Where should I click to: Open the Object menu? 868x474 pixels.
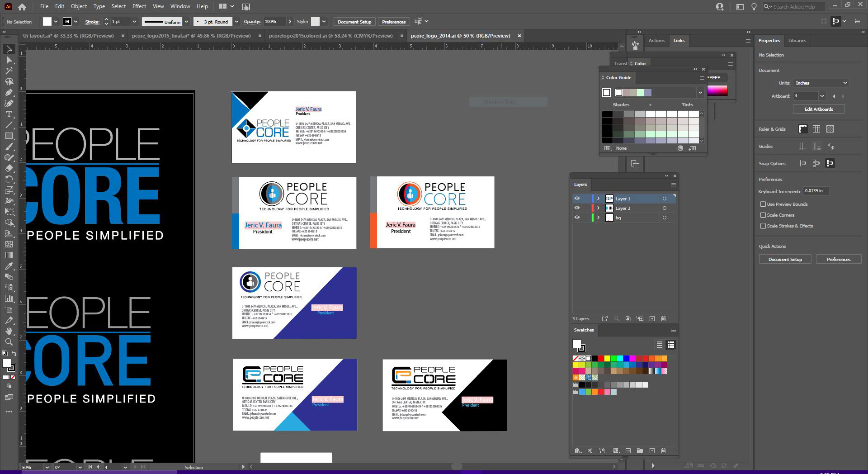(x=79, y=6)
